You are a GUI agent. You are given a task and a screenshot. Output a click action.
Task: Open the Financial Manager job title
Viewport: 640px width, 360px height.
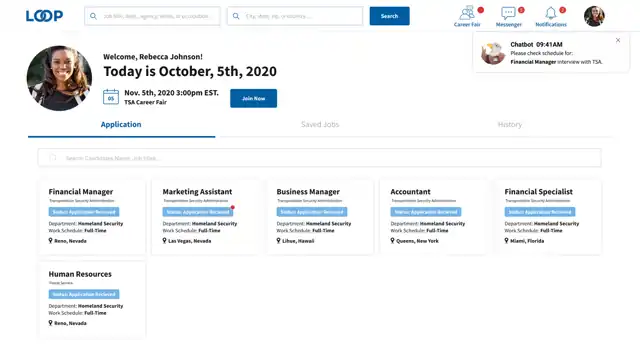tap(81, 191)
